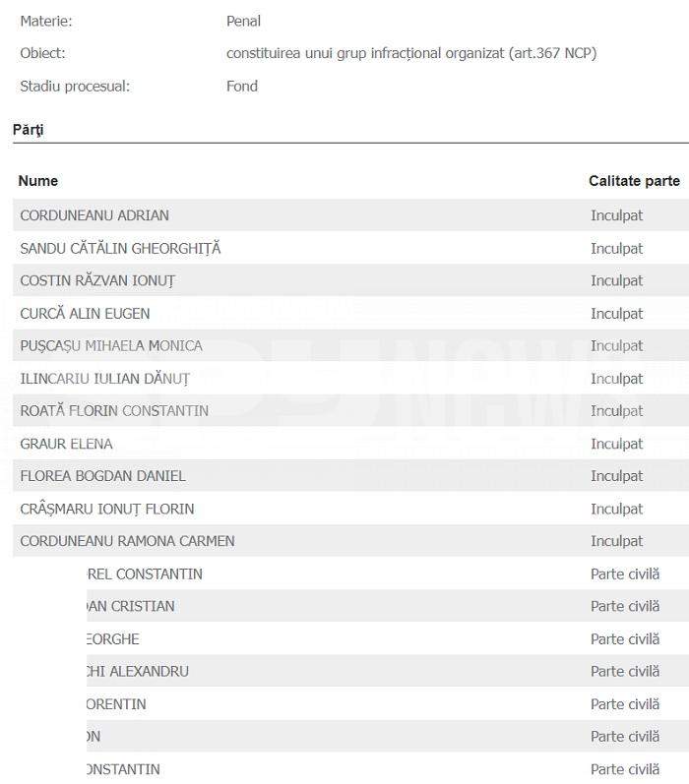Click PUȘCAȘU MIHAELA MONICA entry
689x784 pixels.
(111, 346)
